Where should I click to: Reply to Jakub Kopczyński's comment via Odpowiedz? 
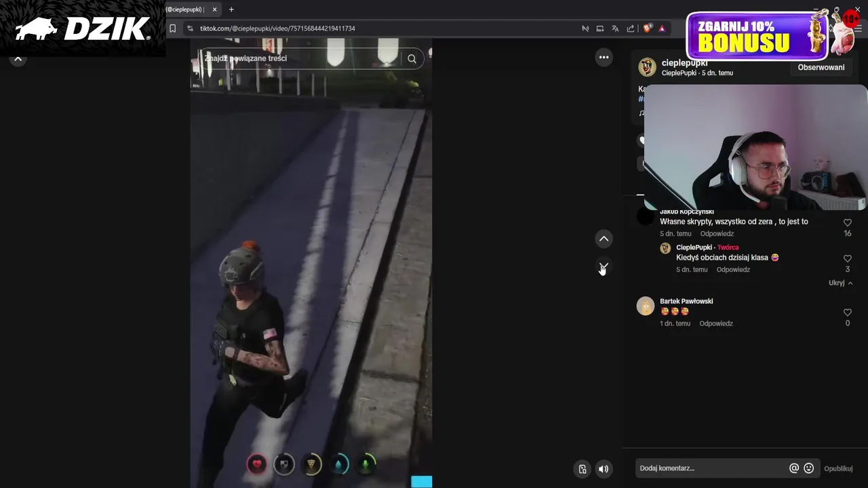click(x=717, y=234)
